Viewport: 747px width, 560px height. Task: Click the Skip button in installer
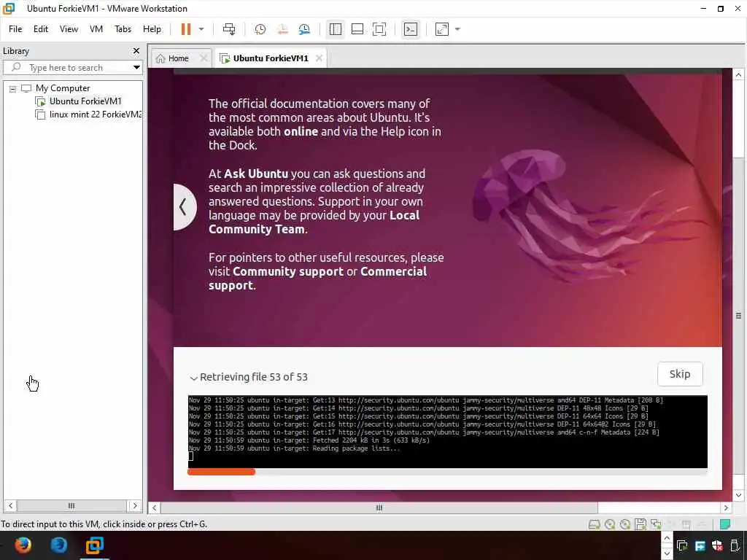[680, 374]
